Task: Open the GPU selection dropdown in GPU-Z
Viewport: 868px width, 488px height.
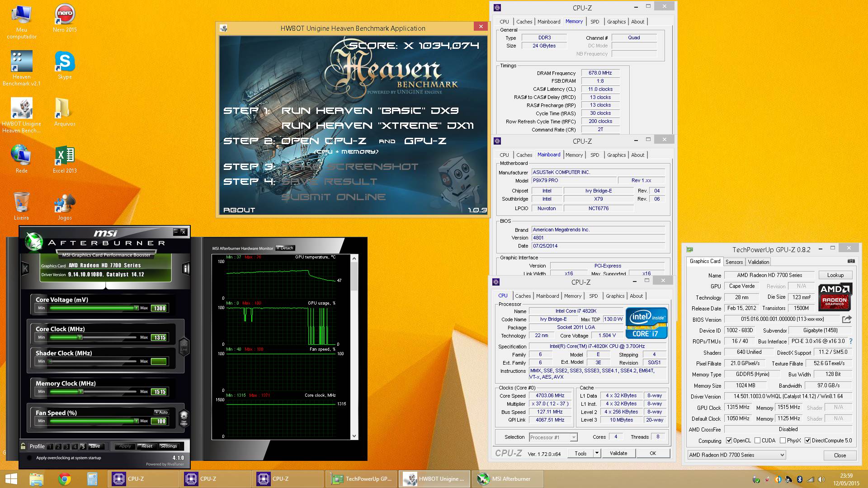Action: (737, 455)
